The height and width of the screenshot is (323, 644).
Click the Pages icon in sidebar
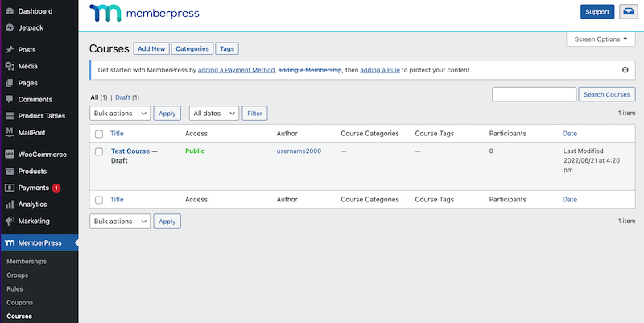pos(10,83)
